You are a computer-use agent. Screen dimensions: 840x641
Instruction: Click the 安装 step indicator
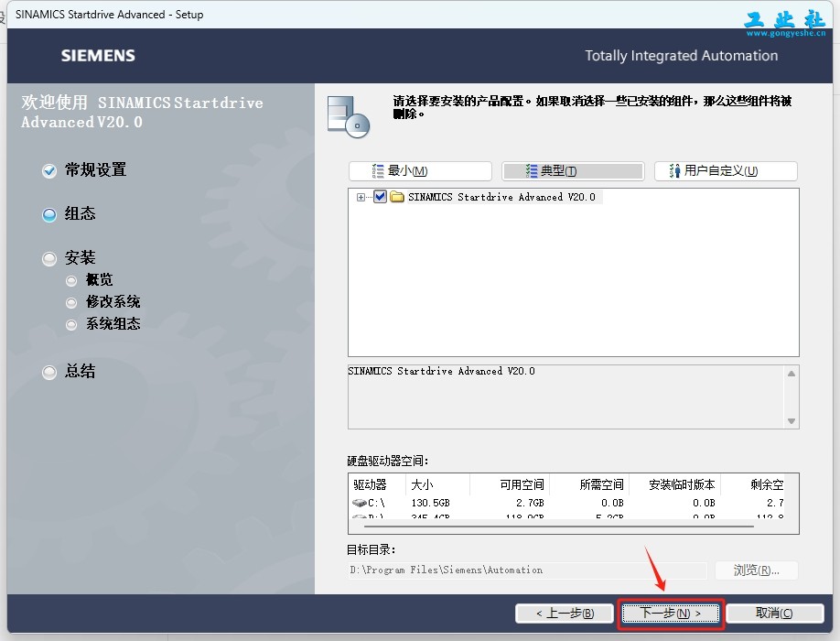49,259
